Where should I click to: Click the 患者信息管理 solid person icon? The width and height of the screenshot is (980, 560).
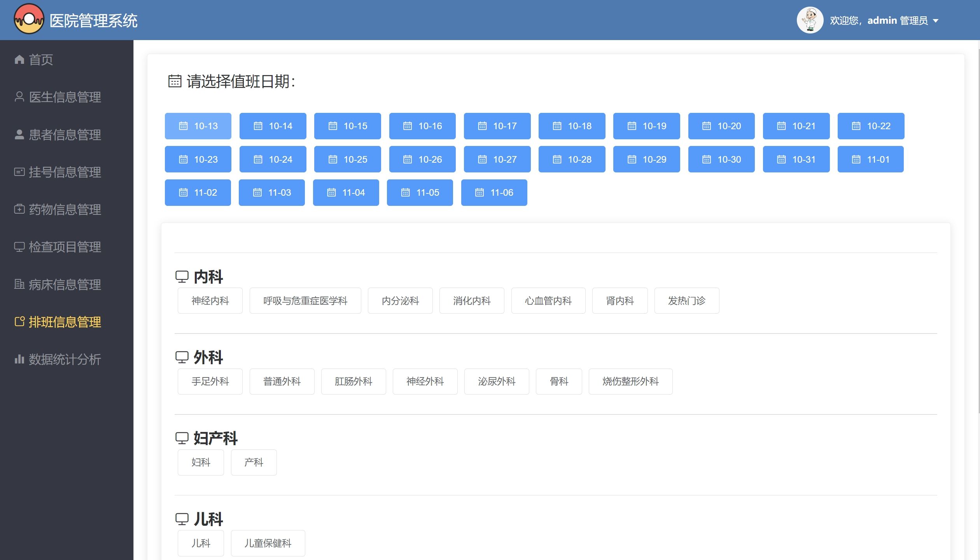(19, 134)
